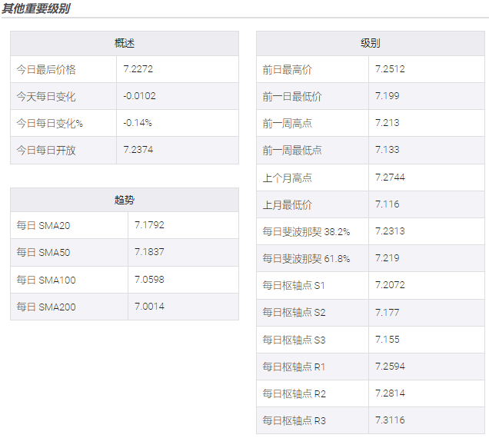The width and height of the screenshot is (489, 448).
Task: Click the 前日最高价 value 7.2512
Action: click(390, 69)
